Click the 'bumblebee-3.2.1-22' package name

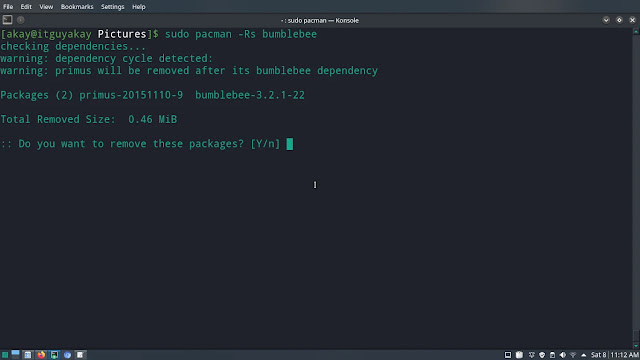pyautogui.click(x=250, y=95)
